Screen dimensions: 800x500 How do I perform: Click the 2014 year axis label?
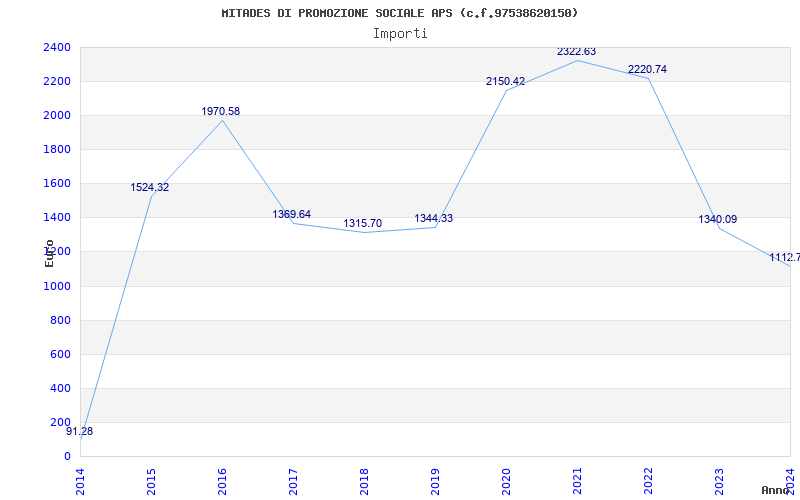tap(80, 482)
